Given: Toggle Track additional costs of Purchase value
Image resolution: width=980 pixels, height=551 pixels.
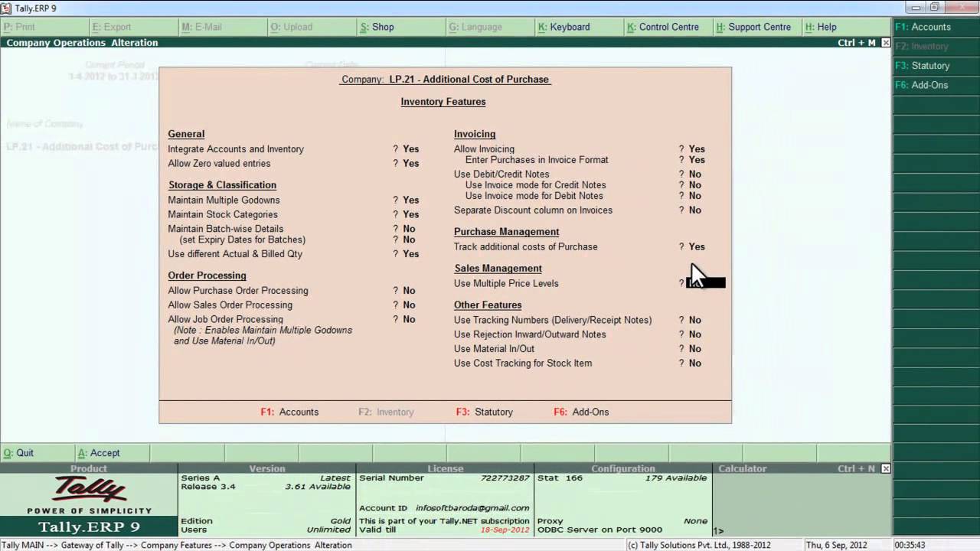Looking at the screenshot, I should pyautogui.click(x=697, y=247).
